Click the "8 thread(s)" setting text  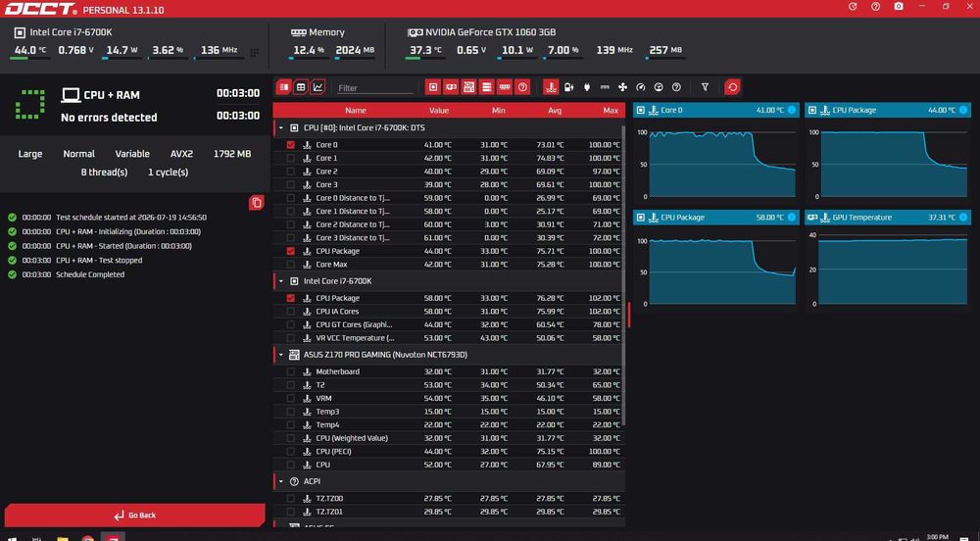coord(104,172)
